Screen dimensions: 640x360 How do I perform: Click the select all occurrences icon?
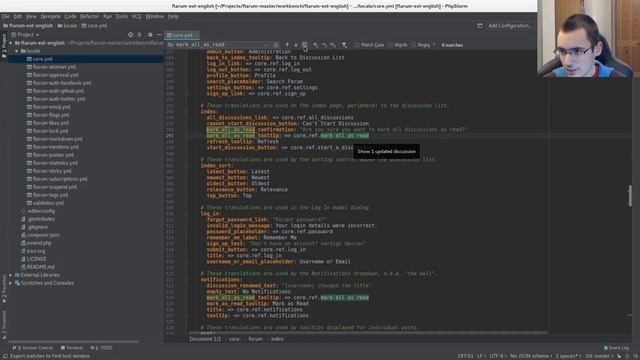tap(333, 44)
